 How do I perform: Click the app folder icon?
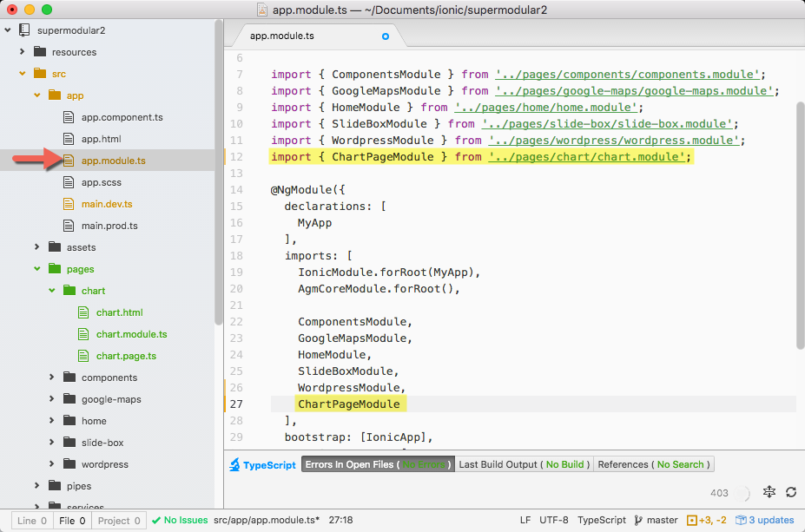click(x=55, y=95)
